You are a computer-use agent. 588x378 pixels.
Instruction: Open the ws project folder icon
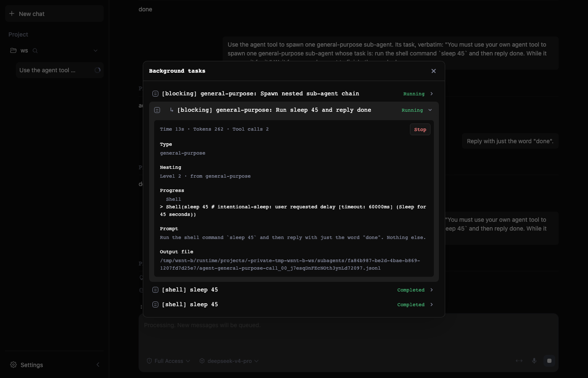[x=13, y=50]
